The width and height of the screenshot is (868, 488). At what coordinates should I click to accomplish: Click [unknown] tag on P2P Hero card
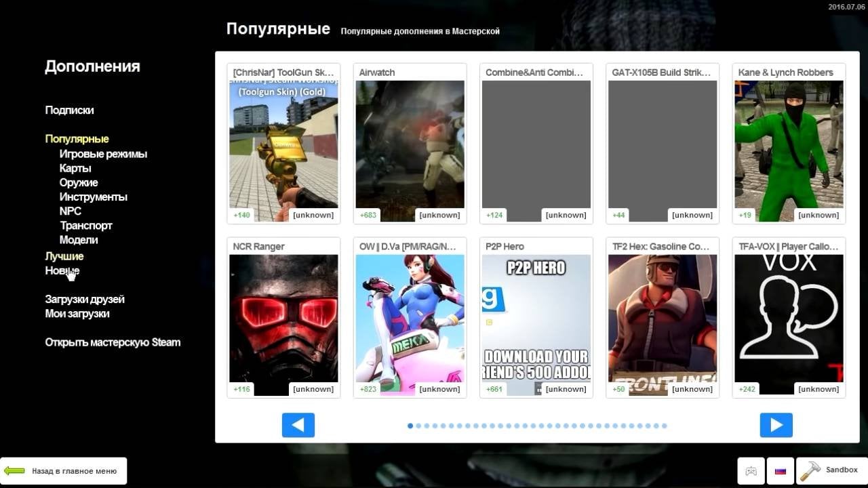tap(566, 389)
